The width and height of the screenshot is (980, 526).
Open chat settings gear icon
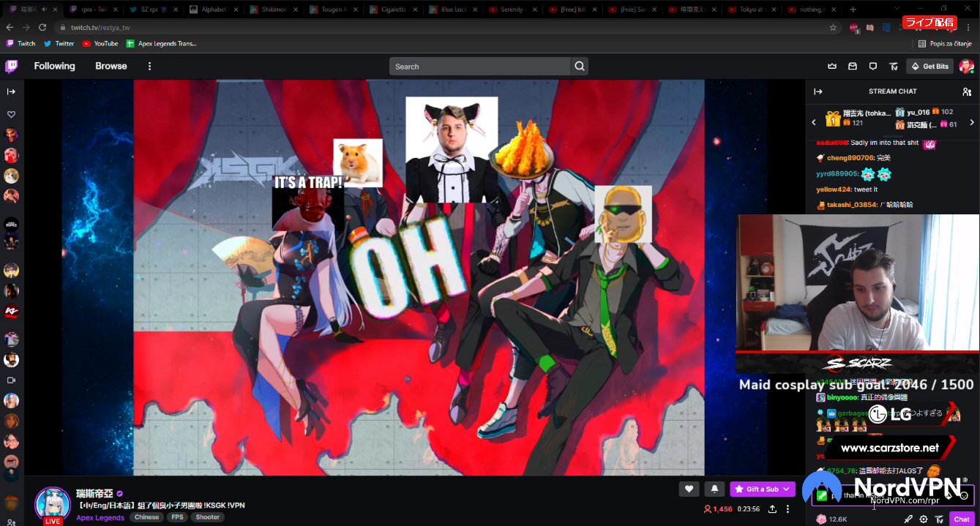(924, 519)
